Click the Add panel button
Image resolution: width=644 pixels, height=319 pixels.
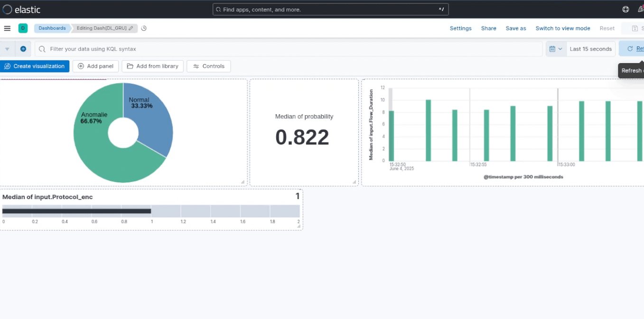tap(95, 66)
